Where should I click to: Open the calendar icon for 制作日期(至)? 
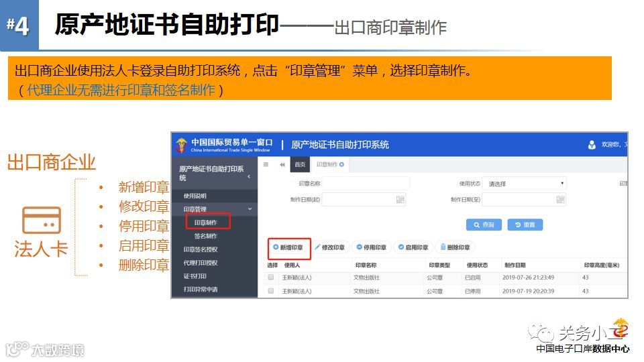pyautogui.click(x=560, y=200)
